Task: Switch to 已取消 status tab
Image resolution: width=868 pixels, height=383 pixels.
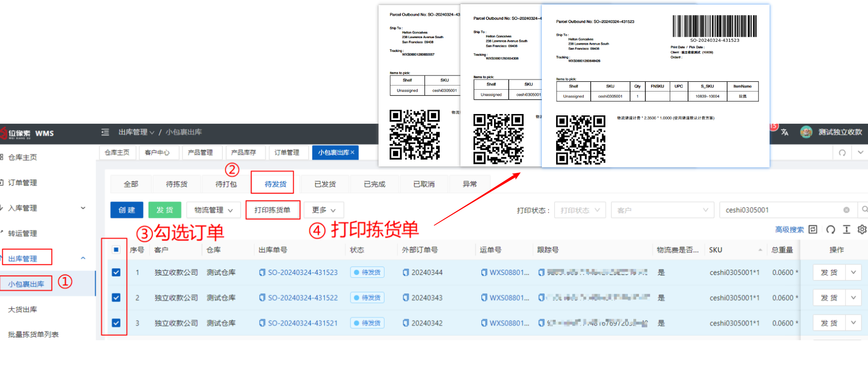Action: [x=424, y=184]
